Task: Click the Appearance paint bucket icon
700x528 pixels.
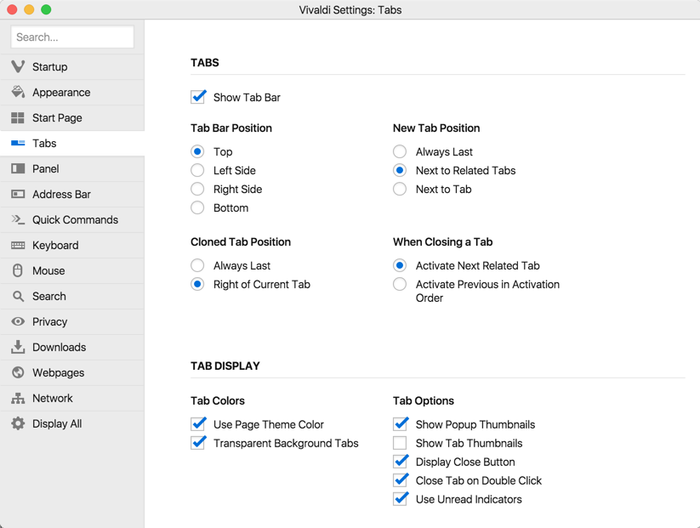Action: tap(18, 92)
